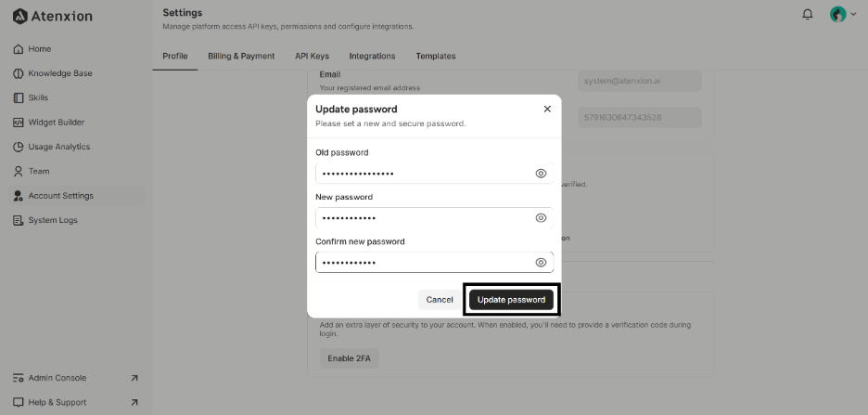Screen dimensions: 868x415
Task: Switch to the Billing & Payment tab
Action: [x=241, y=56]
